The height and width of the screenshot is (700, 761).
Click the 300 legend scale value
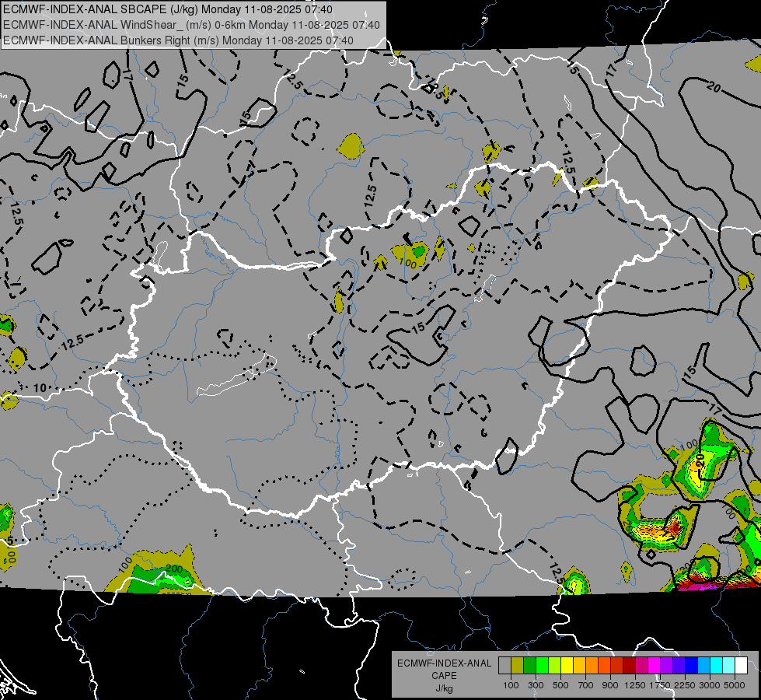[x=536, y=685]
